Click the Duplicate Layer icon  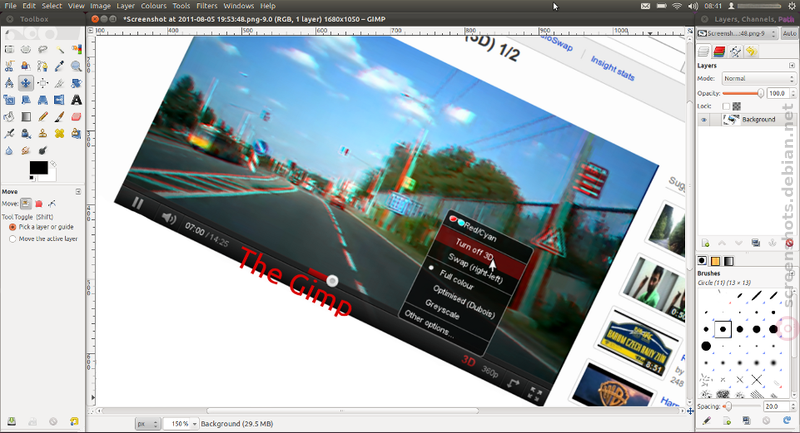pos(756,243)
